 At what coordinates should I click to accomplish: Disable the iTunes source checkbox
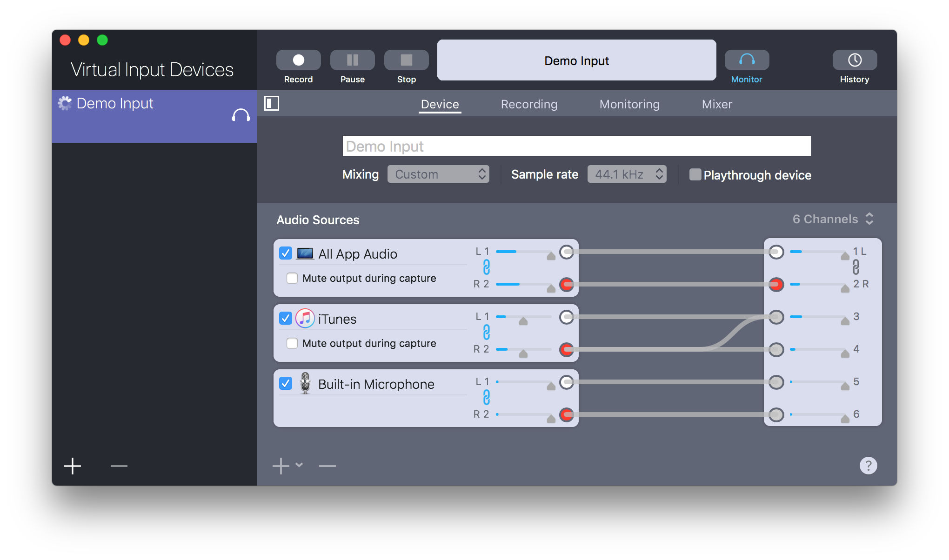[286, 319]
